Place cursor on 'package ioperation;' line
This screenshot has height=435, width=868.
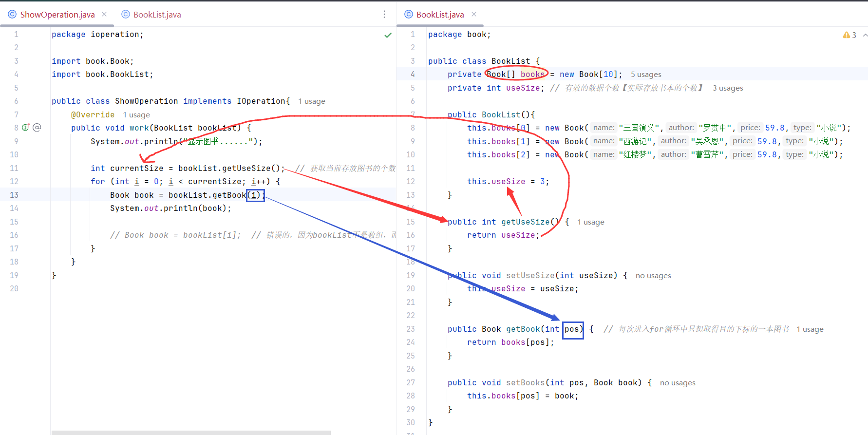97,35
